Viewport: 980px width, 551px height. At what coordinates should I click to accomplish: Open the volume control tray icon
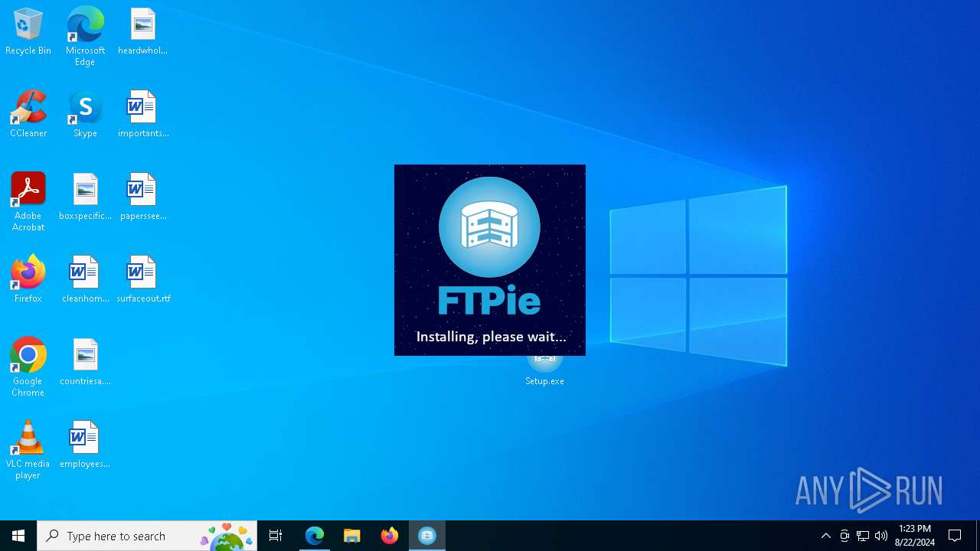(881, 536)
